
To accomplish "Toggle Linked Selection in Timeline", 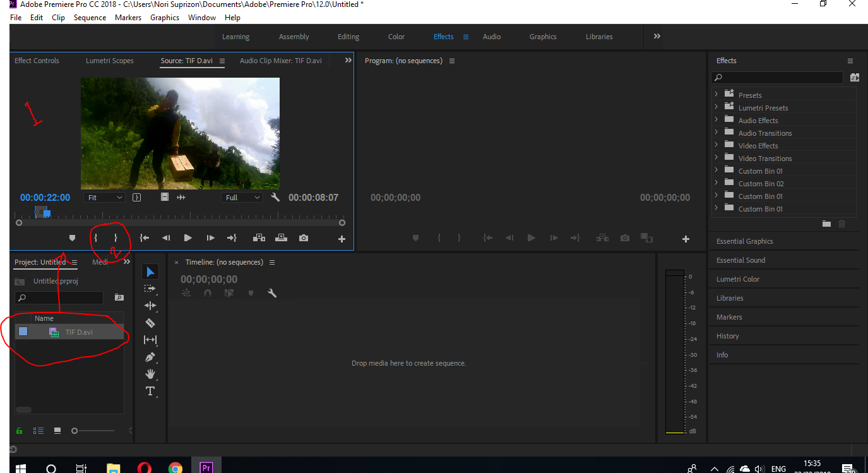I will click(x=229, y=293).
